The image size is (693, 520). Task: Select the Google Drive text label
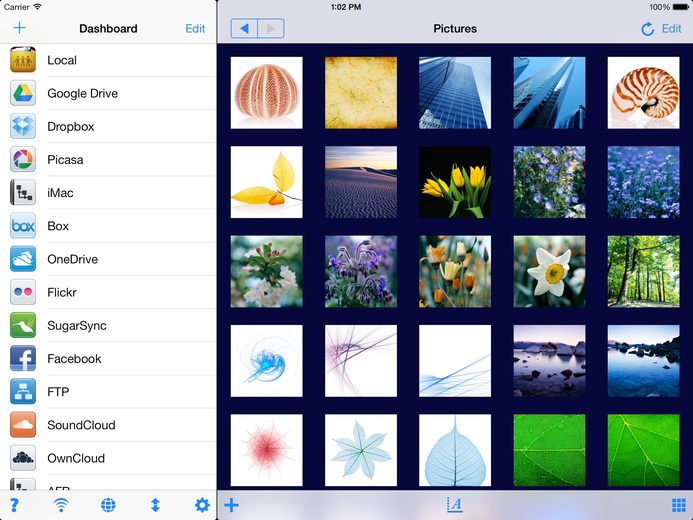point(83,93)
